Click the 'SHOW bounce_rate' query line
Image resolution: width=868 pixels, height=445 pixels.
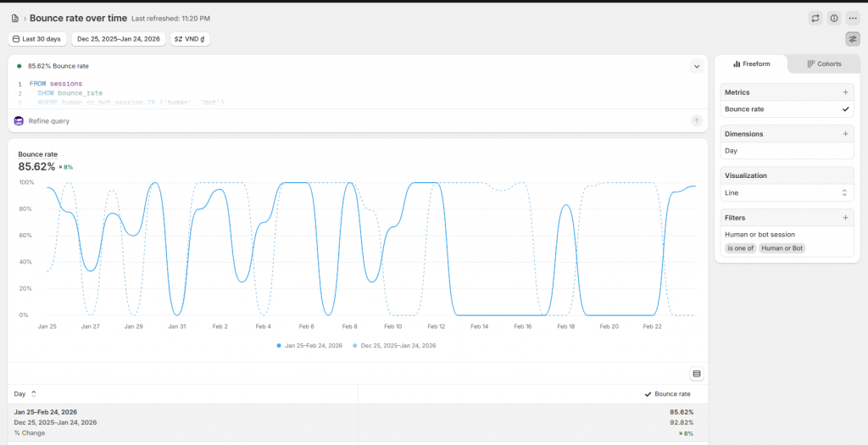pyautogui.click(x=70, y=93)
